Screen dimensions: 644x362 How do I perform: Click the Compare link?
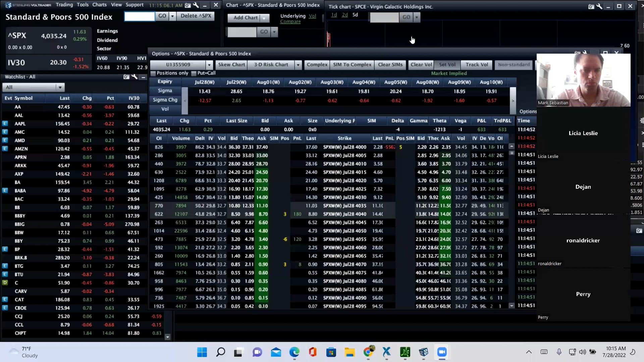click(290, 21)
